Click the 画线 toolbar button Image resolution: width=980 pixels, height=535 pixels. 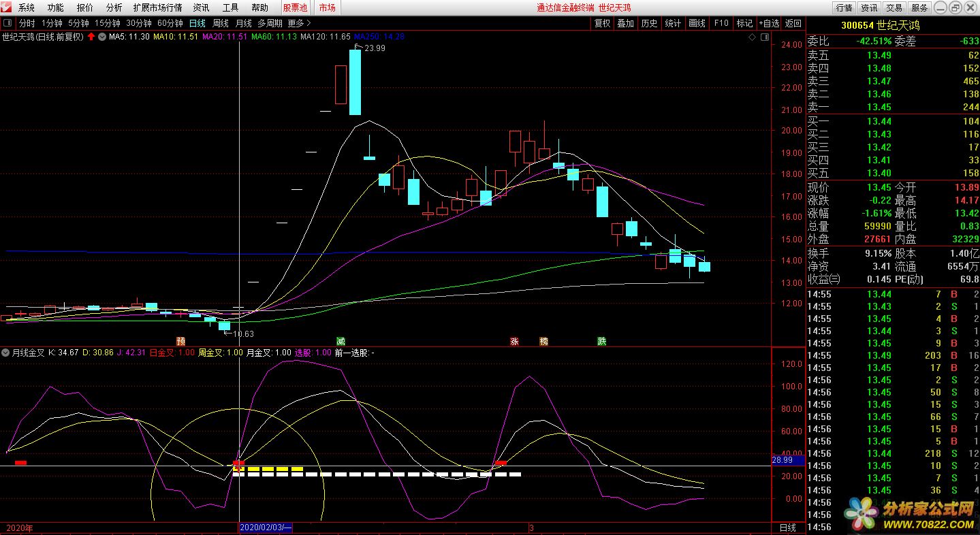click(x=697, y=23)
